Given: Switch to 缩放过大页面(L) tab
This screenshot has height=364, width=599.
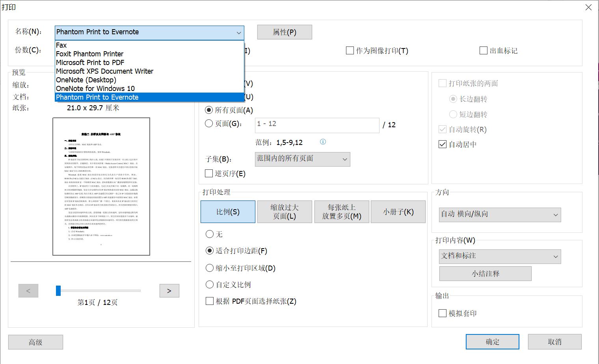Looking at the screenshot, I should coord(285,212).
